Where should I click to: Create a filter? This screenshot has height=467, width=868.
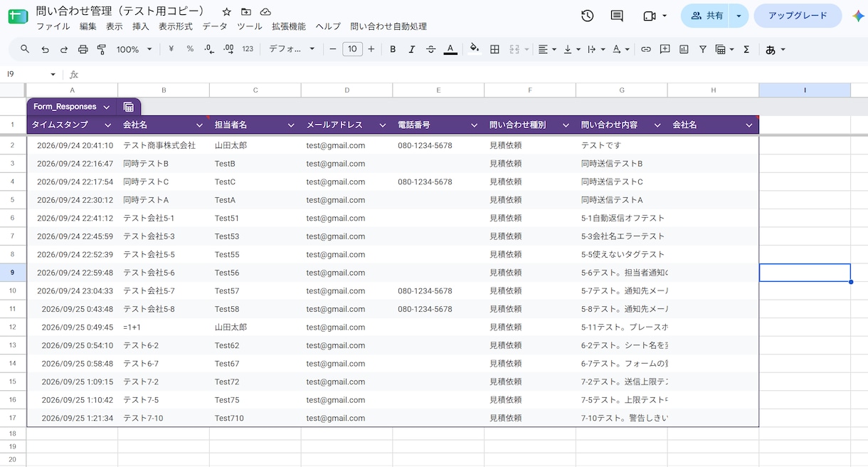point(702,49)
